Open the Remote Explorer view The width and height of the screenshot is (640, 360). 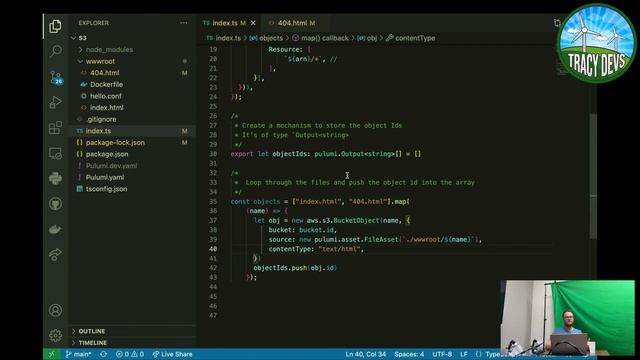56,153
